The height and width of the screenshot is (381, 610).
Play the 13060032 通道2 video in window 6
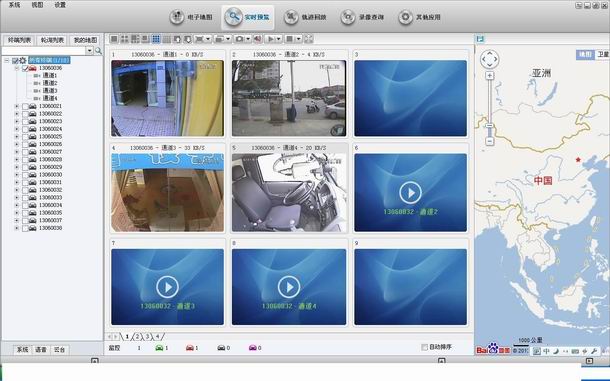pyautogui.click(x=410, y=192)
